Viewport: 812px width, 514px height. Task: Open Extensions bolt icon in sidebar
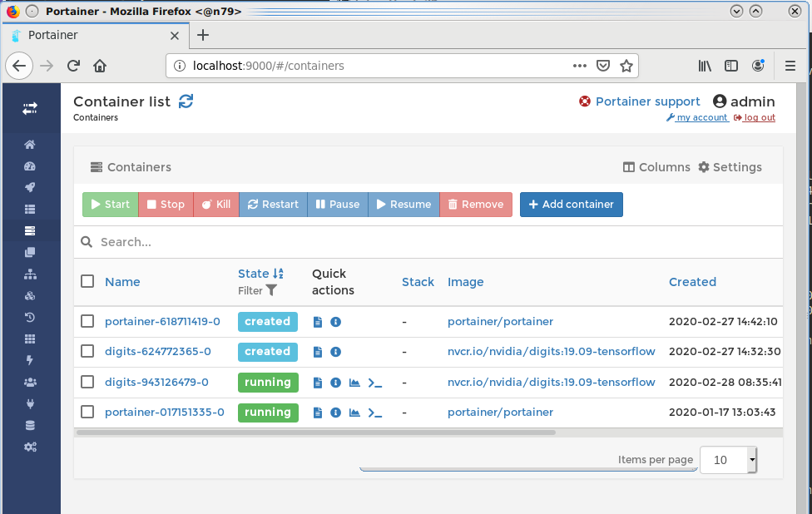click(30, 360)
